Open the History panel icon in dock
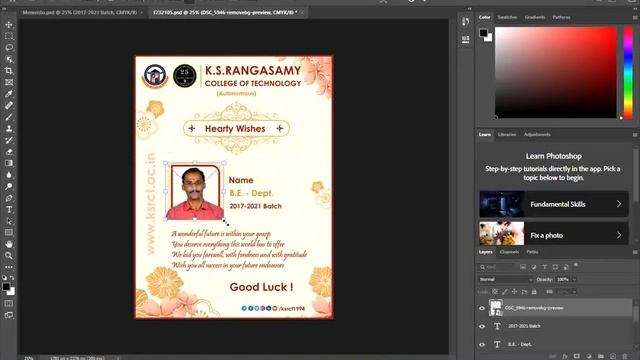The image size is (640, 360). [465, 21]
